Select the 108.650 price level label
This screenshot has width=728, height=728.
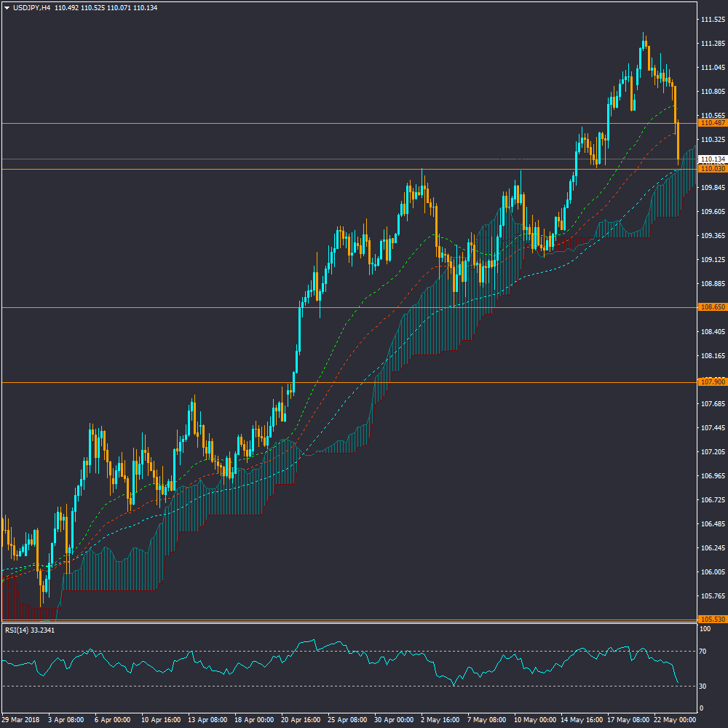pyautogui.click(x=712, y=308)
